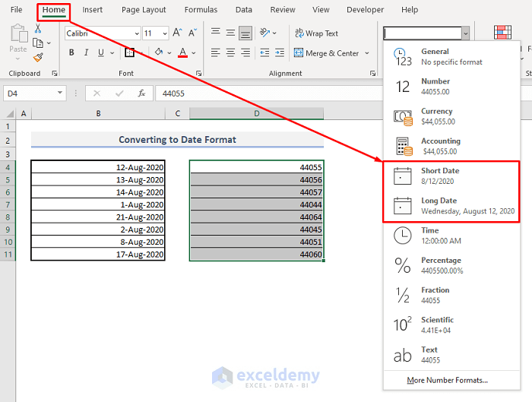Click the Align Left icon
The width and height of the screenshot is (532, 402).
(x=215, y=52)
